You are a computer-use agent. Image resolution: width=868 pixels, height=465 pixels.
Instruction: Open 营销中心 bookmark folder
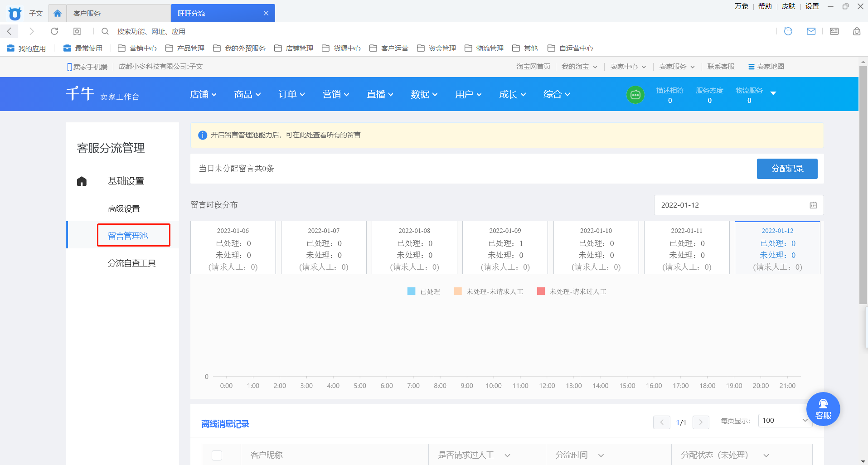[137, 48]
